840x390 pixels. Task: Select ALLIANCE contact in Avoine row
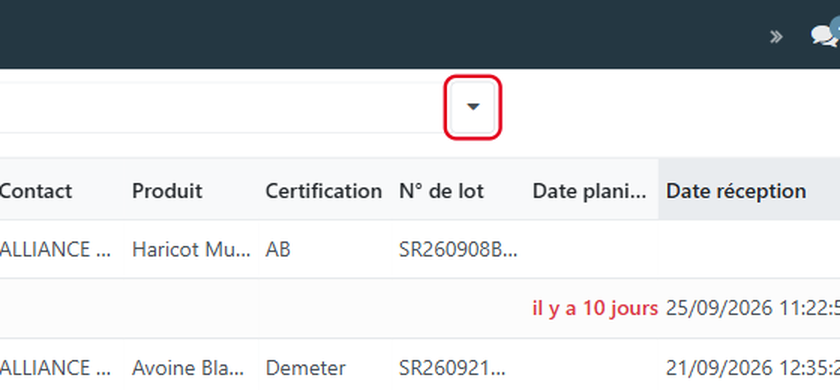(x=55, y=368)
